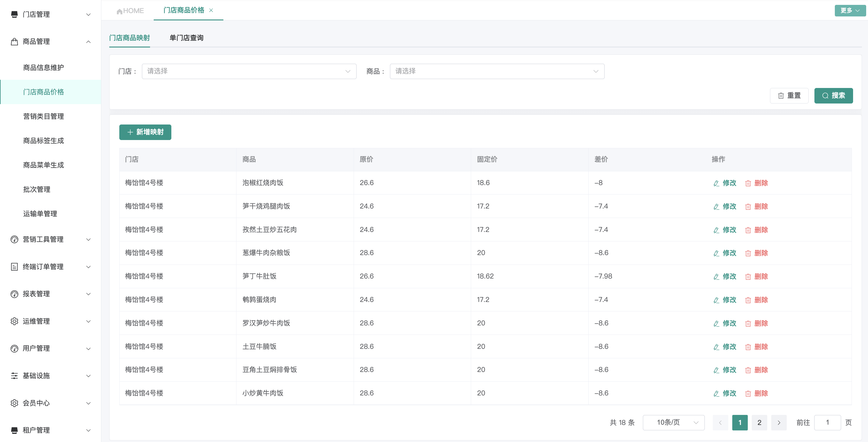Click the 新增映射 button

coord(145,132)
